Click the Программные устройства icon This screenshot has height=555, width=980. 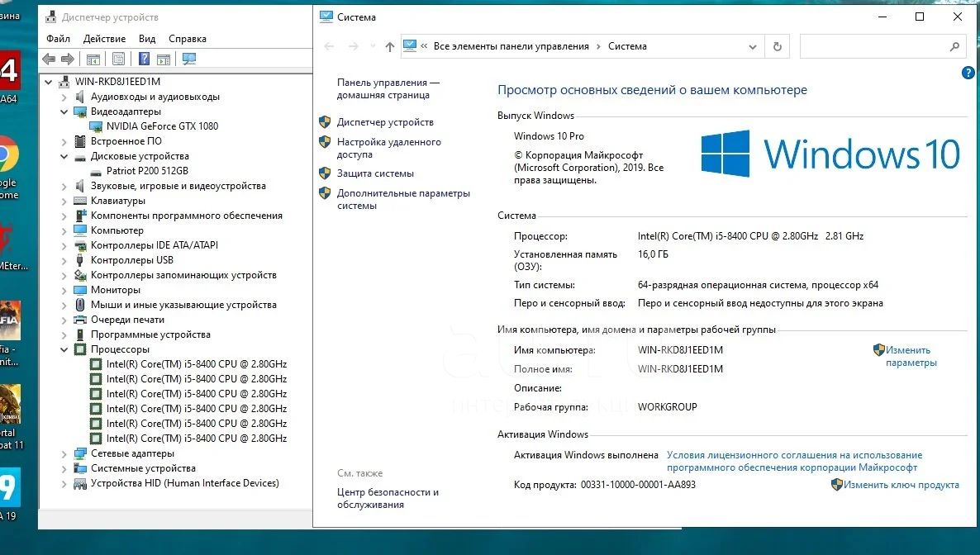click(x=80, y=334)
